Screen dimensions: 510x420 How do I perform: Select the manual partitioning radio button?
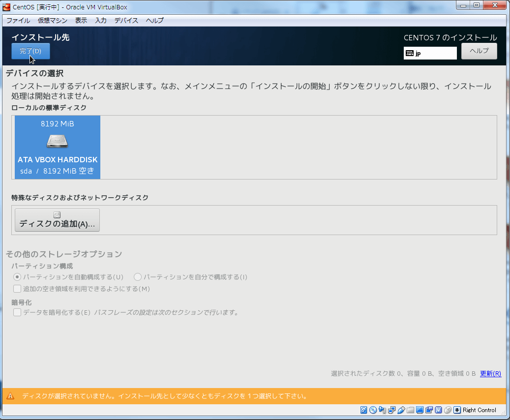click(x=138, y=277)
